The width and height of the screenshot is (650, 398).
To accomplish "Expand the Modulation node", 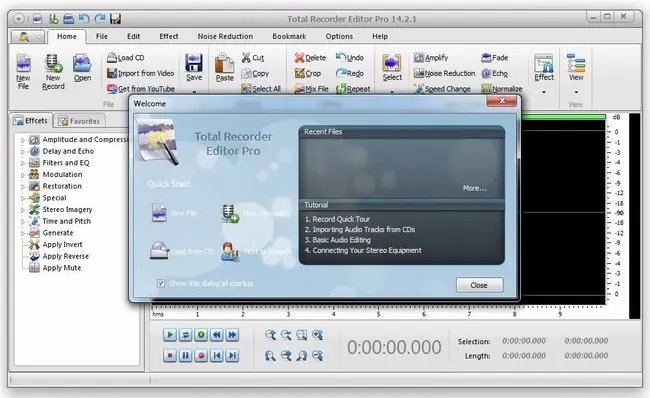I will click(23, 175).
